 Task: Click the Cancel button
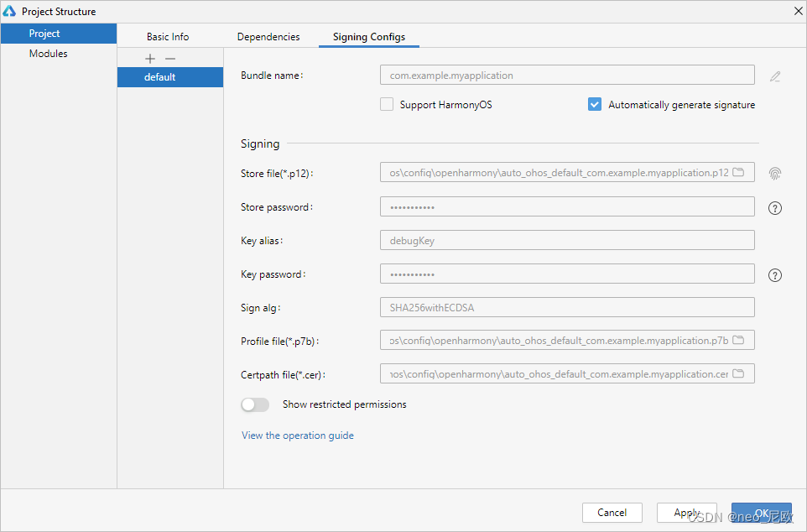pos(612,513)
